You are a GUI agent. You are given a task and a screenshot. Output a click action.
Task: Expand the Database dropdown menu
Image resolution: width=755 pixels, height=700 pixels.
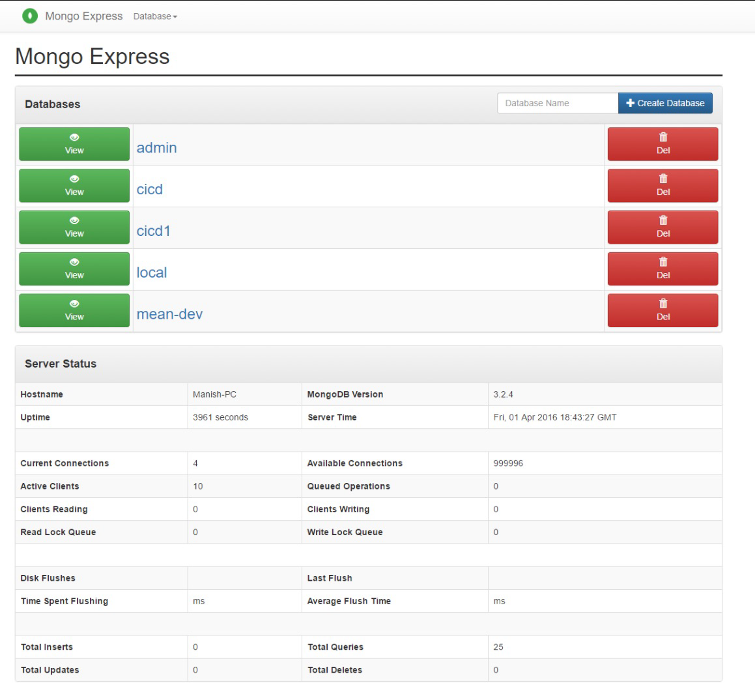[155, 16]
